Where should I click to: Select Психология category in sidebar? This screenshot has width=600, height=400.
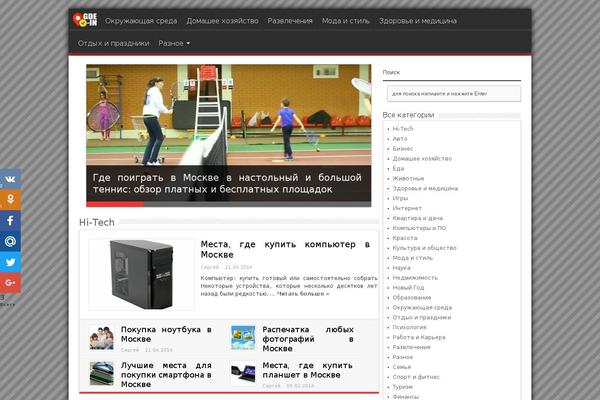tap(409, 327)
